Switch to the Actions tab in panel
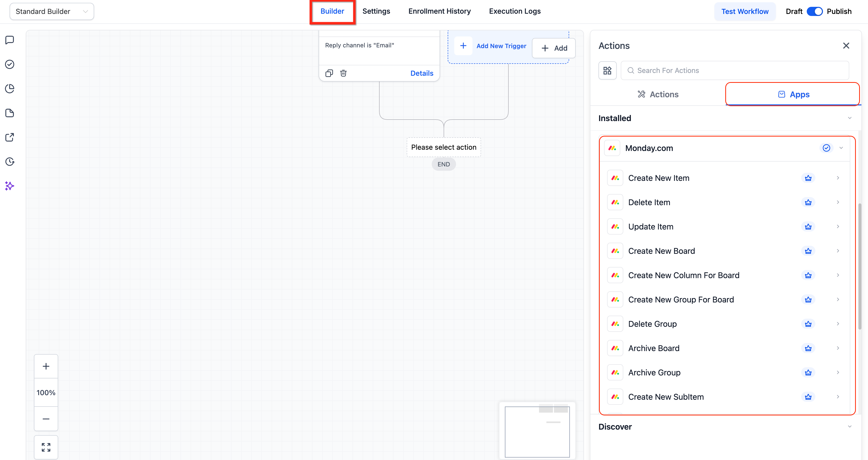Viewport: 868px width, 460px height. [658, 94]
